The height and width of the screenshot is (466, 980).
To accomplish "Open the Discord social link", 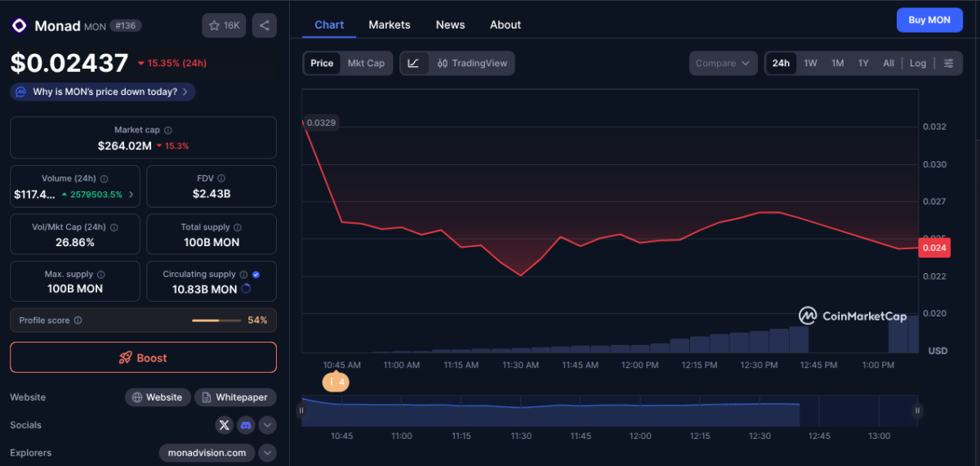I will tap(246, 425).
